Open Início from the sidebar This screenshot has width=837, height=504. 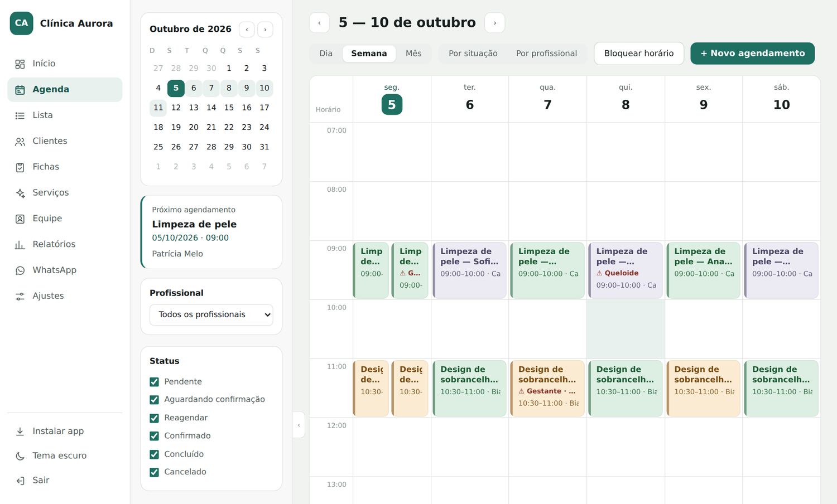click(65, 64)
